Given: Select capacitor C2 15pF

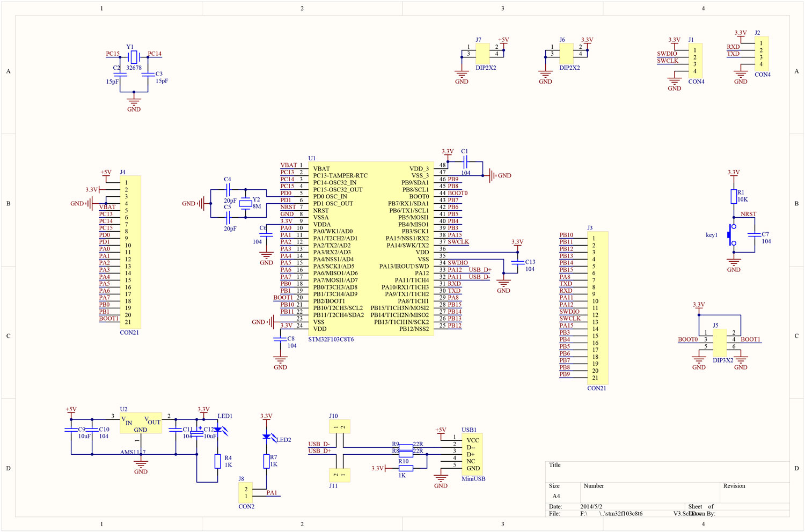Looking at the screenshot, I should [120, 75].
